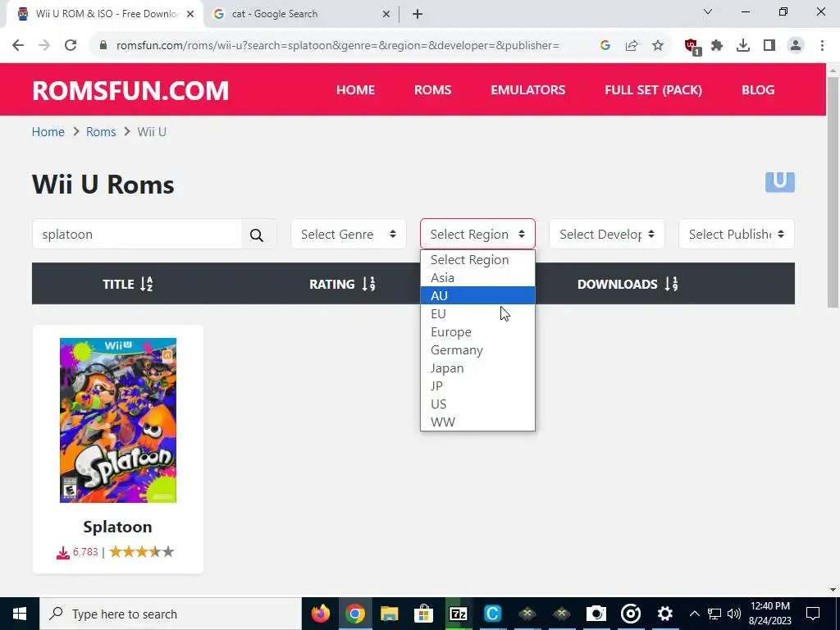Open Chrome downloads icon
The width and height of the screenshot is (840, 630).
(x=743, y=46)
